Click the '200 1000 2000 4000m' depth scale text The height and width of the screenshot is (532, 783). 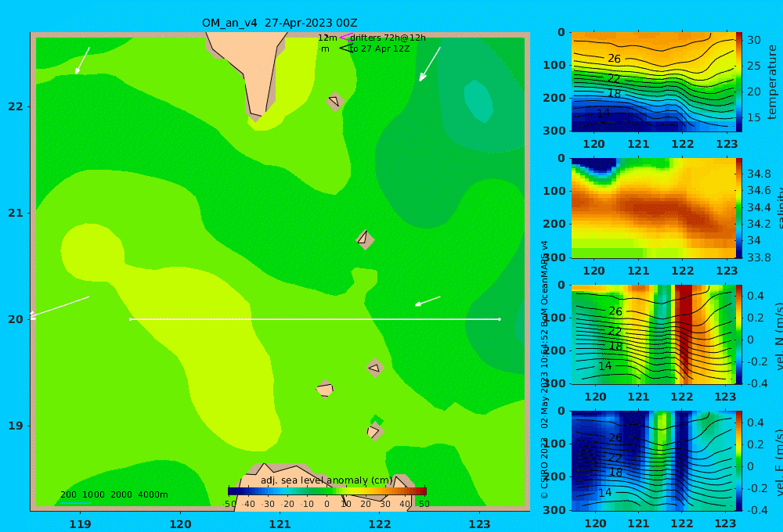pos(114,494)
